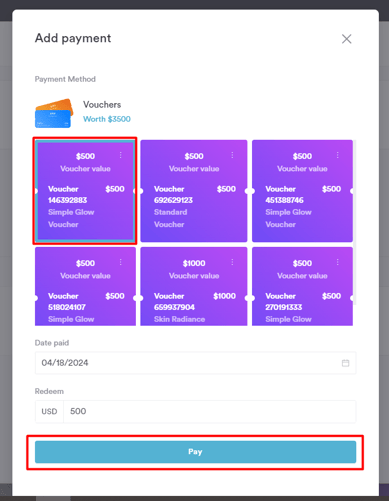This screenshot has width=389, height=501.
Task: Click the Pay button
Action: pyautogui.click(x=195, y=452)
